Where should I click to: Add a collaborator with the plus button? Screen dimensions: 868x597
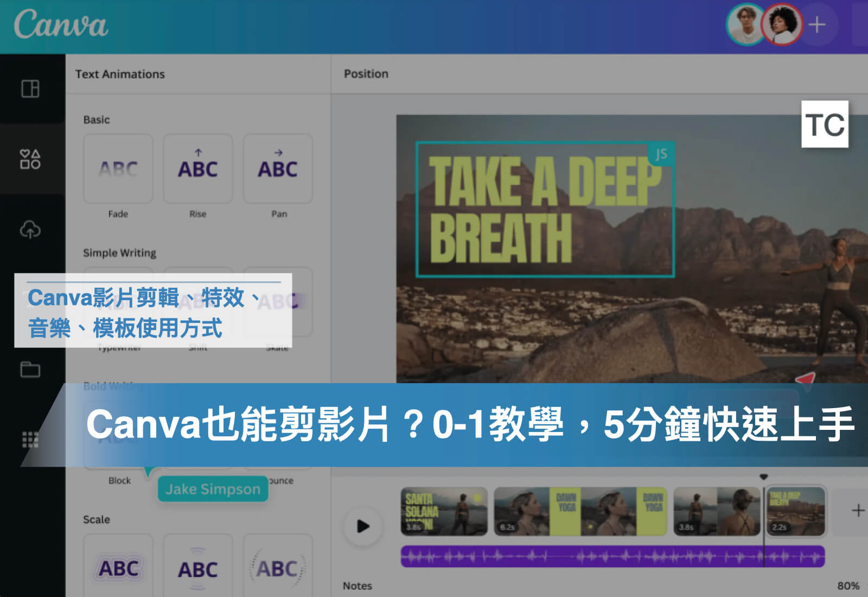[x=817, y=24]
